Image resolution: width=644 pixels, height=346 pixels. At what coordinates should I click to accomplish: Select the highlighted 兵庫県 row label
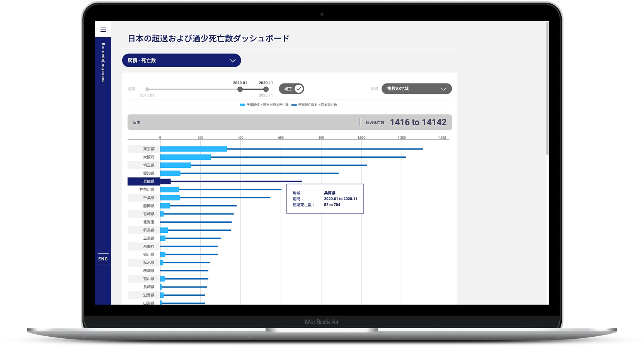coord(148,181)
